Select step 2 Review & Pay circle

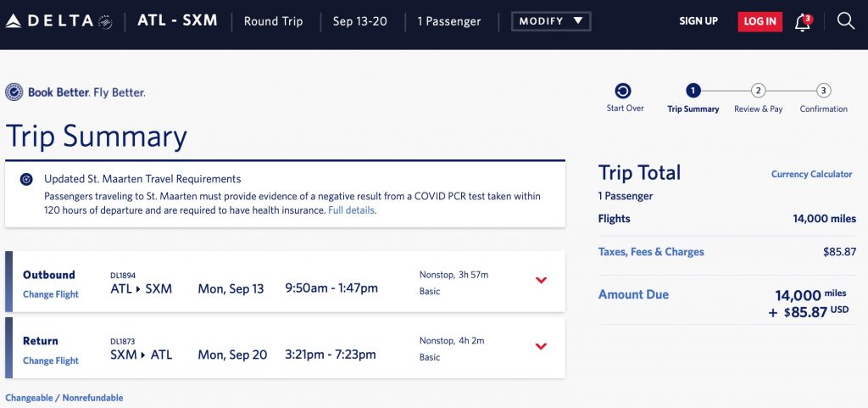pyautogui.click(x=758, y=92)
